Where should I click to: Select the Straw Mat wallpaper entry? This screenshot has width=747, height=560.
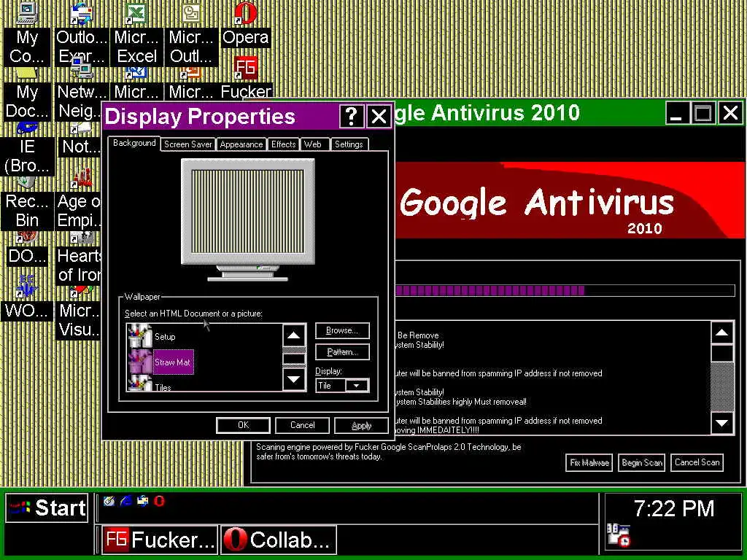tap(172, 362)
